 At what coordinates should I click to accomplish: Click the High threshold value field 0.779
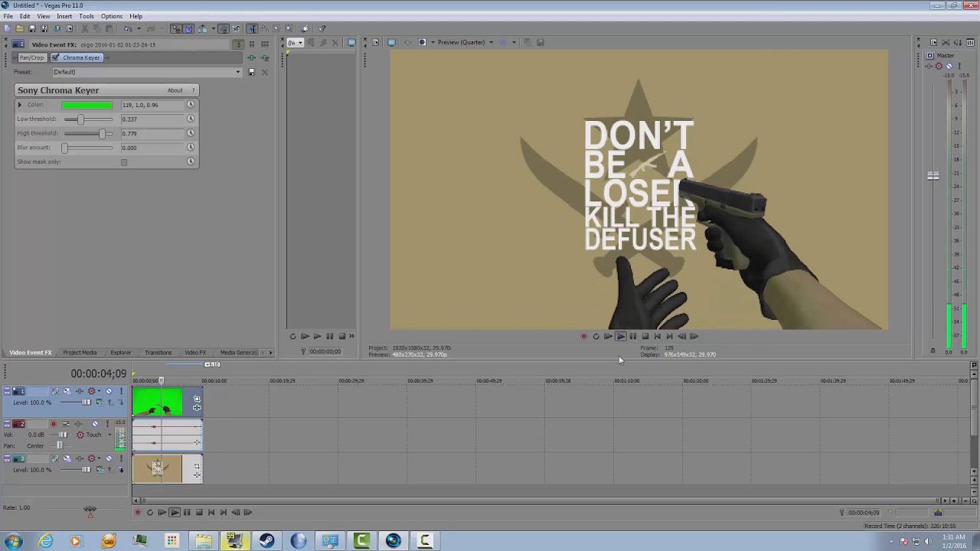152,133
